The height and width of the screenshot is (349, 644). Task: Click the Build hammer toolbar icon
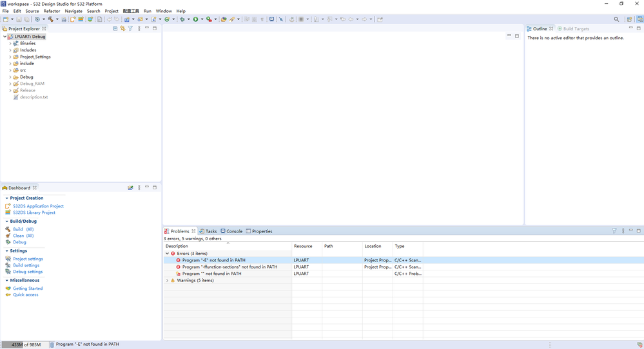tap(50, 19)
